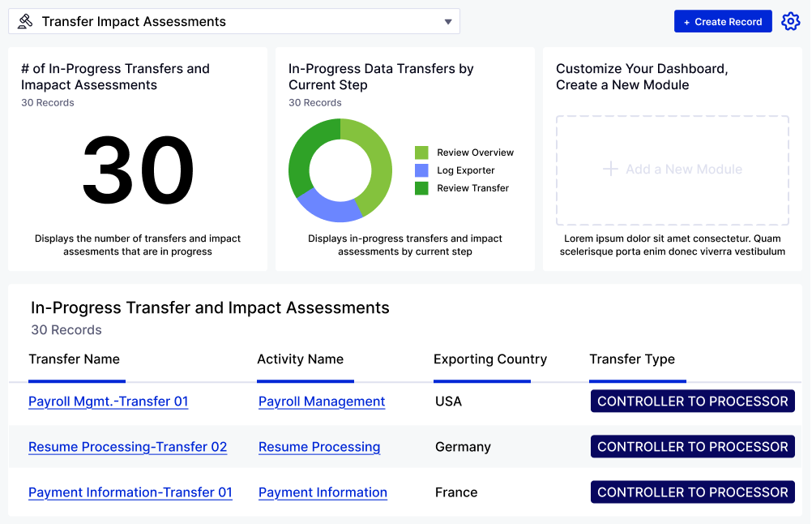Click the Review Transfer legend label

(472, 188)
